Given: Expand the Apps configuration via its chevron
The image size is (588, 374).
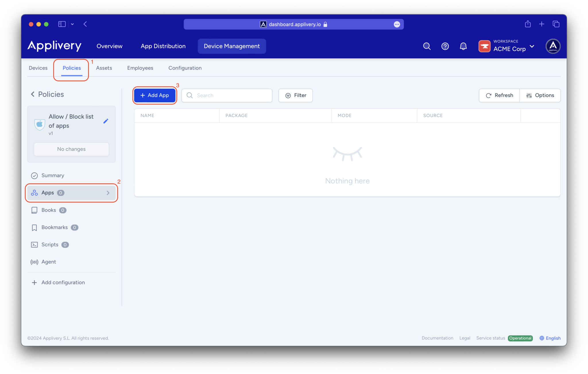Looking at the screenshot, I should [x=108, y=193].
